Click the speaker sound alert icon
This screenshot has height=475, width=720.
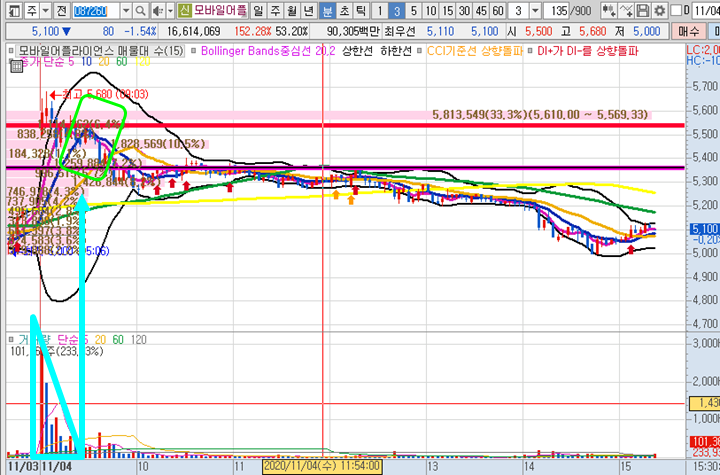point(158,10)
